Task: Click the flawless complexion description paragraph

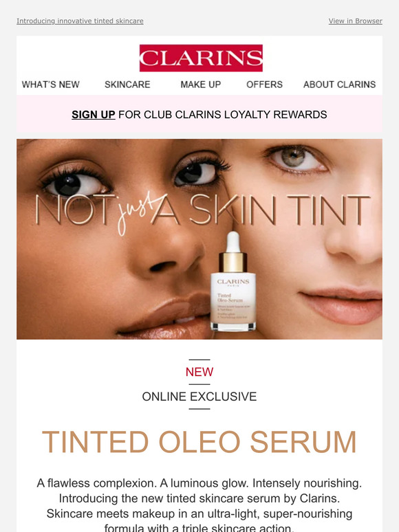Action: [199, 505]
